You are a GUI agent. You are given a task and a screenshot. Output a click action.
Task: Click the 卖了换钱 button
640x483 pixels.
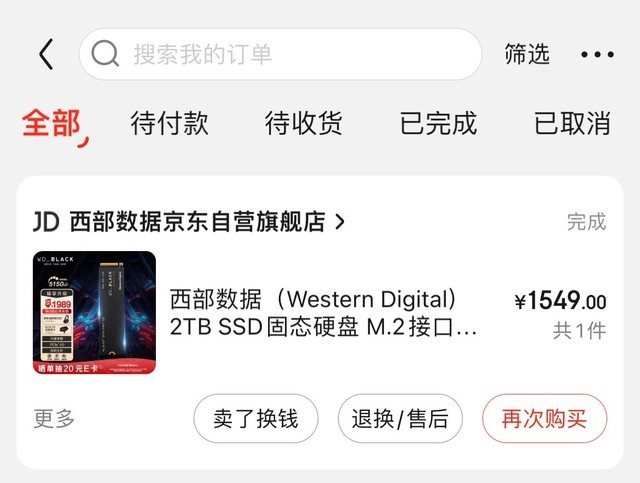pyautogui.click(x=256, y=418)
